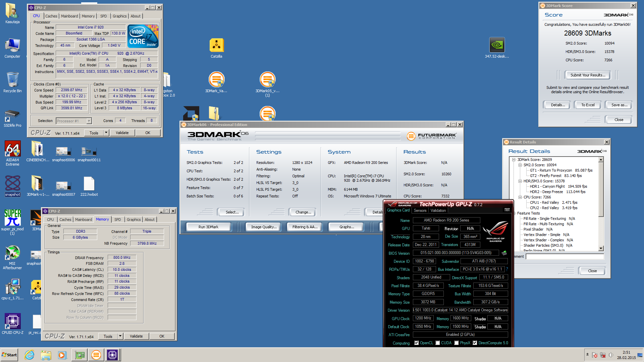Click the comment field in Result Details
Screen dimensions: 644x362
pyautogui.click(x=565, y=257)
